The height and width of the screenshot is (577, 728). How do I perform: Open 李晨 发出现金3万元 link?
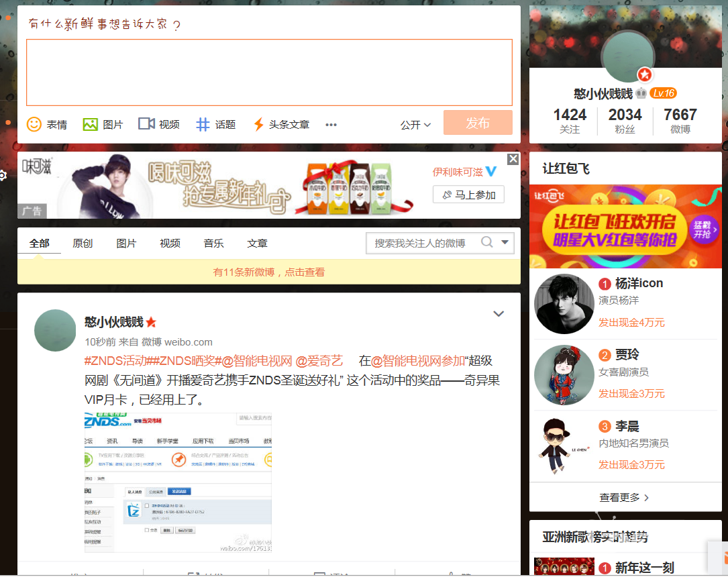click(631, 465)
